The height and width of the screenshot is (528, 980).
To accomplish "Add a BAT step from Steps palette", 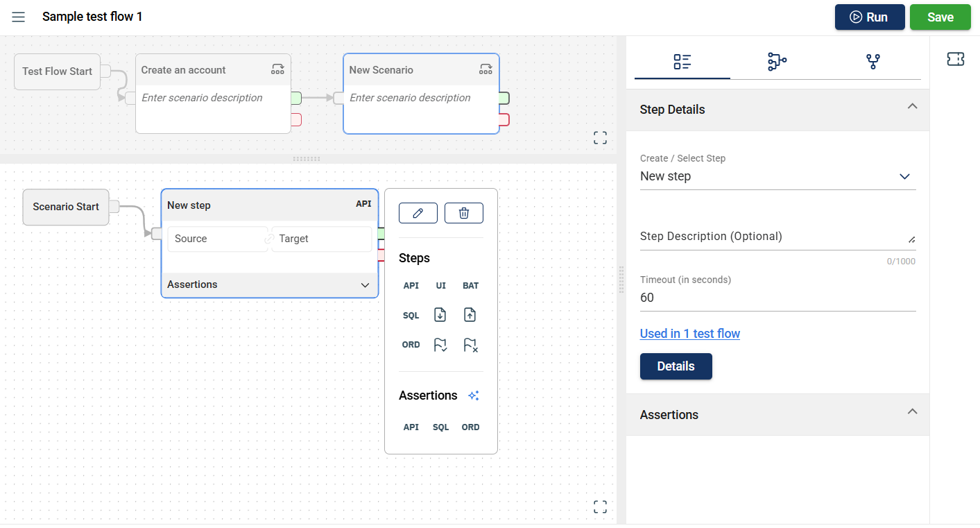I will (x=470, y=286).
